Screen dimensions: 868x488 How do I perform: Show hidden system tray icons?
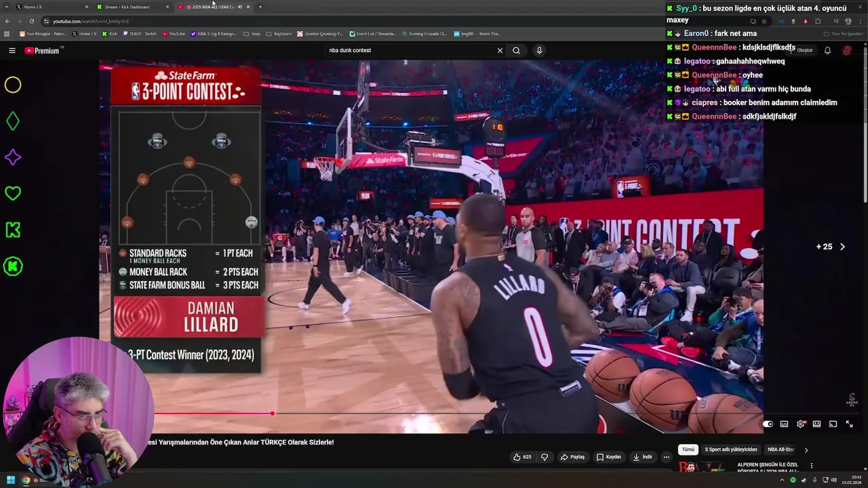coord(781,480)
